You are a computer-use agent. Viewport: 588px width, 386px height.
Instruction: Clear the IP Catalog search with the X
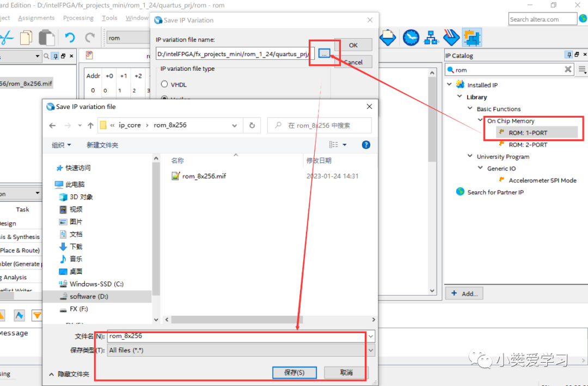(568, 69)
